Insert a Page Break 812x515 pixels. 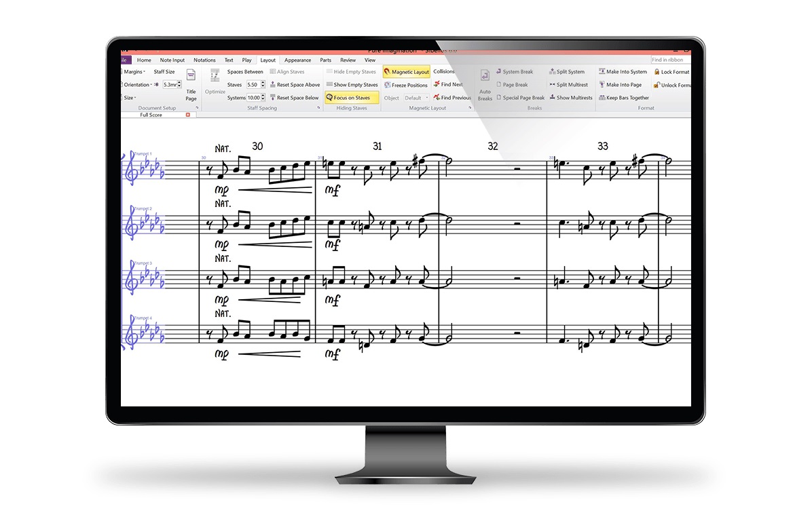(x=512, y=85)
